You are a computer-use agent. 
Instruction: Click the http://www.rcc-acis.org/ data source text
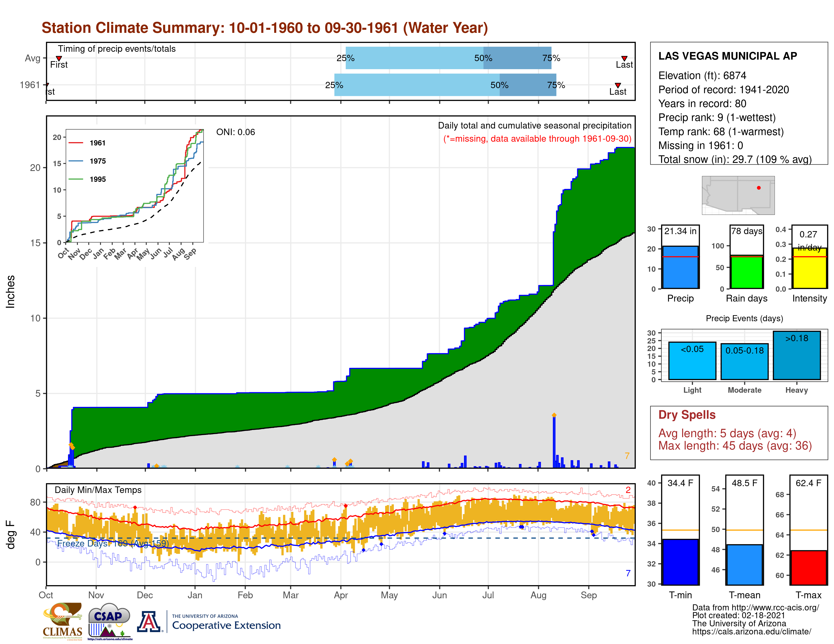click(x=775, y=607)
